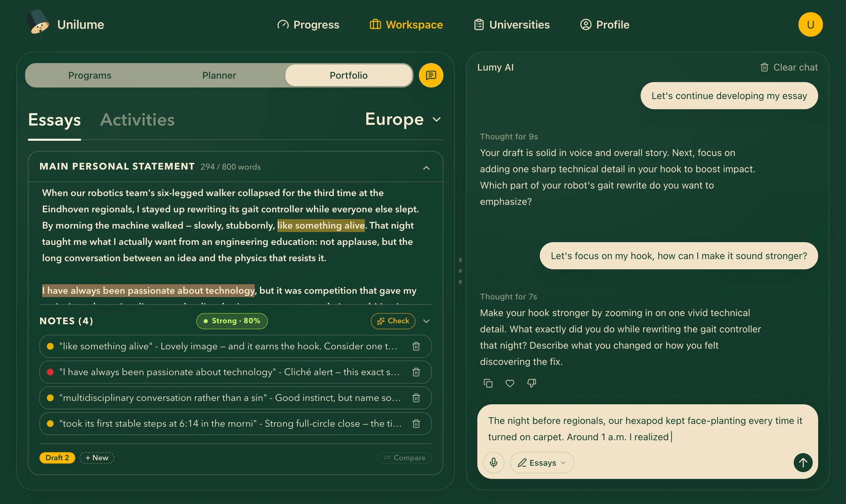Switch to the Programs tab

pos(90,75)
